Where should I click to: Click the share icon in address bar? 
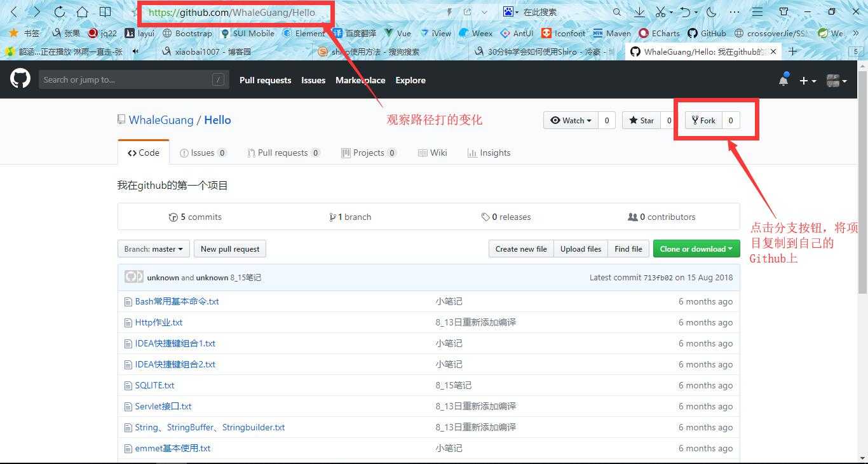click(468, 12)
